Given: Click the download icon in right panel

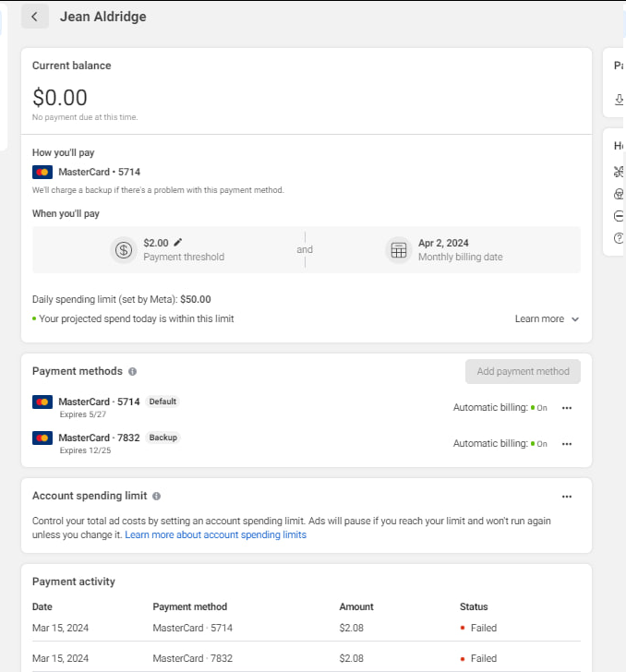Looking at the screenshot, I should tap(619, 100).
